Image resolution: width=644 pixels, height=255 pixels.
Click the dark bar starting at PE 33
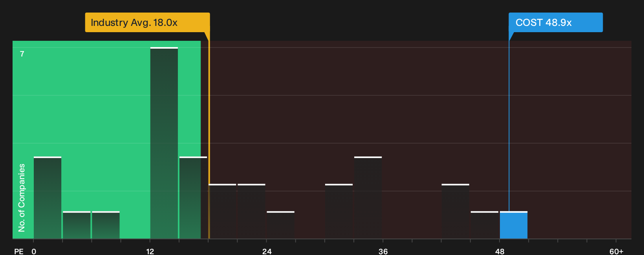[x=368, y=197]
